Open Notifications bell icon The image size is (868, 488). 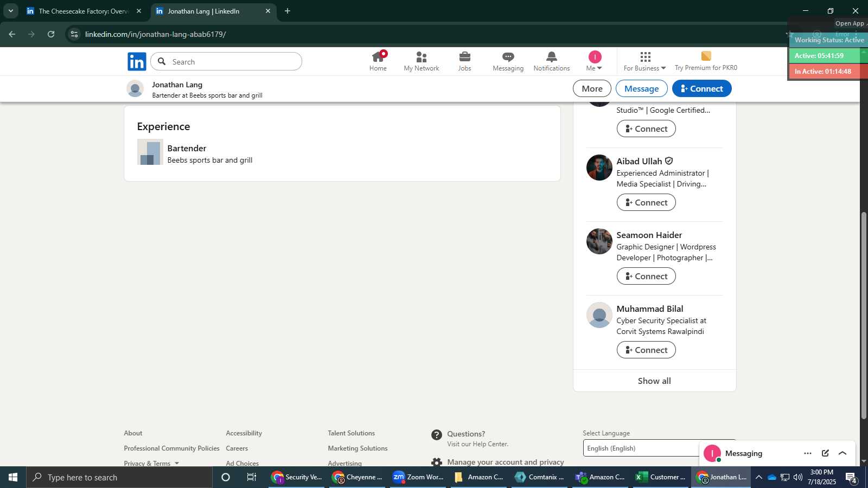coord(552,61)
